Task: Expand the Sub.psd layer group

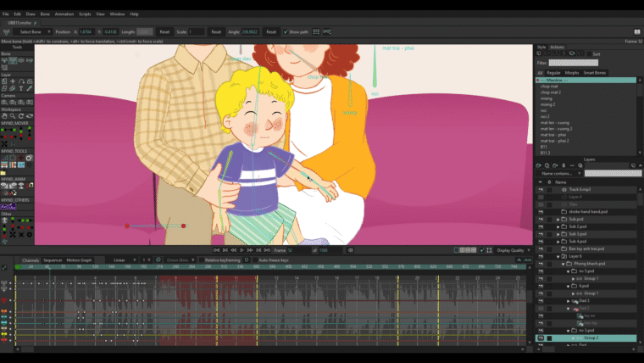Action: point(558,220)
